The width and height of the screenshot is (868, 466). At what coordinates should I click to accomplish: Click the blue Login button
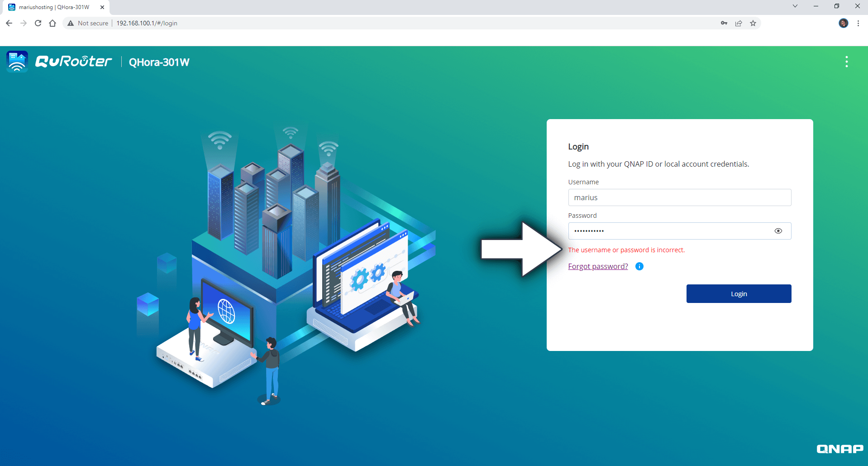coord(739,294)
